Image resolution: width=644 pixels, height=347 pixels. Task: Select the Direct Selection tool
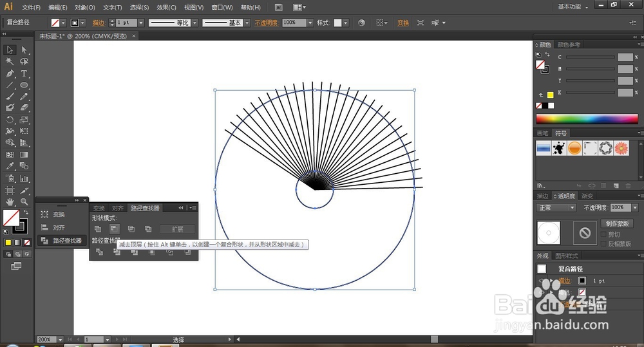tap(24, 50)
